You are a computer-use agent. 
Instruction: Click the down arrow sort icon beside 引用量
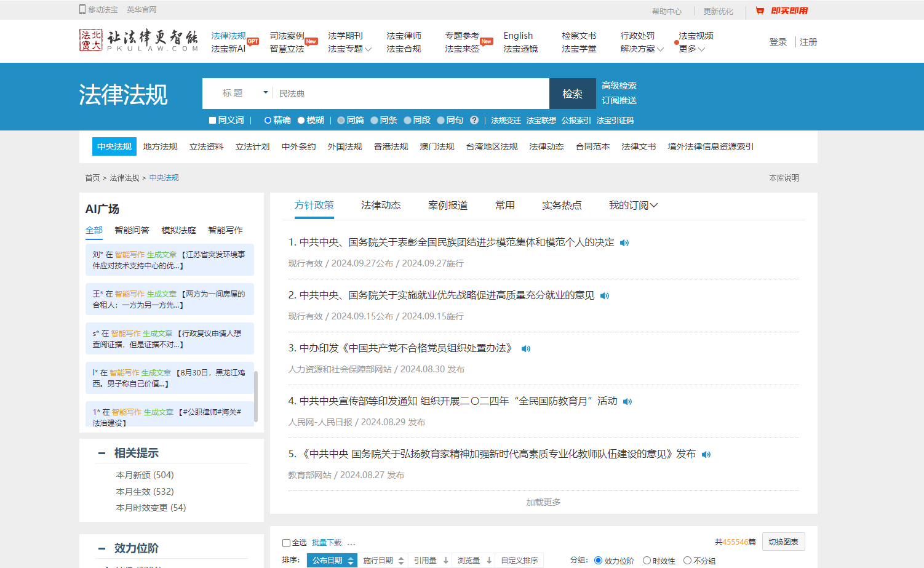(x=446, y=561)
